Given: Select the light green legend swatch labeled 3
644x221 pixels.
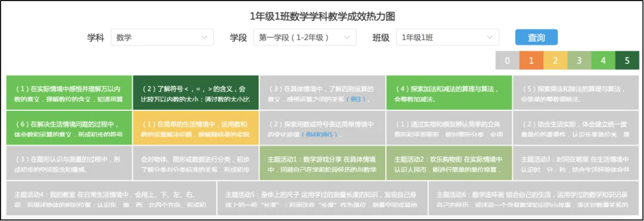Looking at the screenshot, I should (x=579, y=61).
